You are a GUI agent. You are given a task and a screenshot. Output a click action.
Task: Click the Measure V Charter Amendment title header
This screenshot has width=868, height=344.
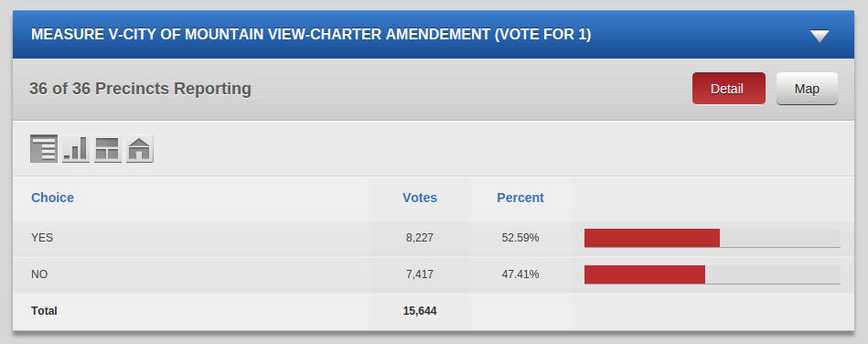point(311,35)
